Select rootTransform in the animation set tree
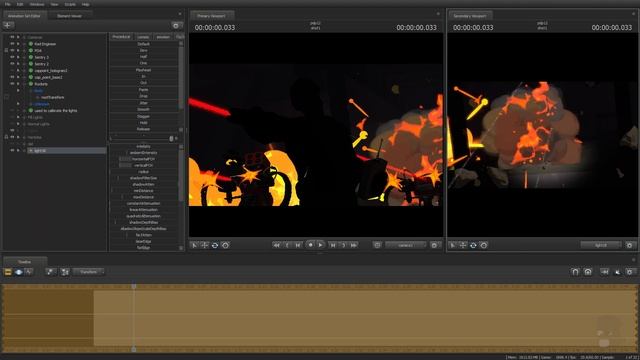The image size is (640, 360). [53, 97]
